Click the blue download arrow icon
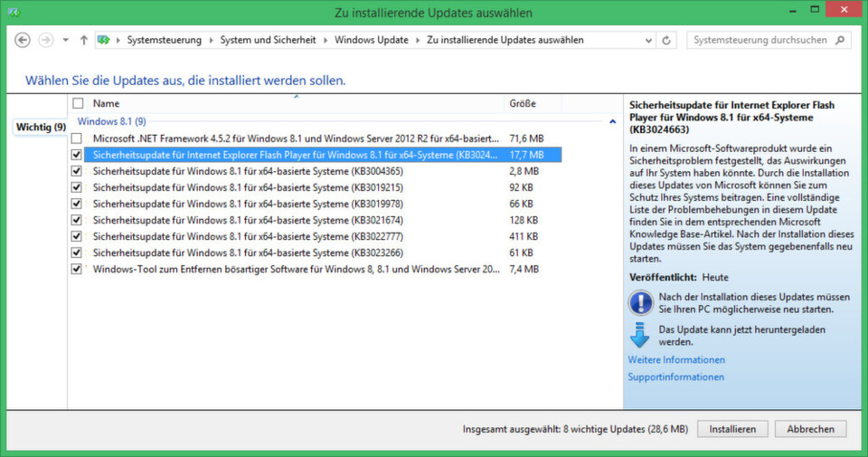 (639, 335)
